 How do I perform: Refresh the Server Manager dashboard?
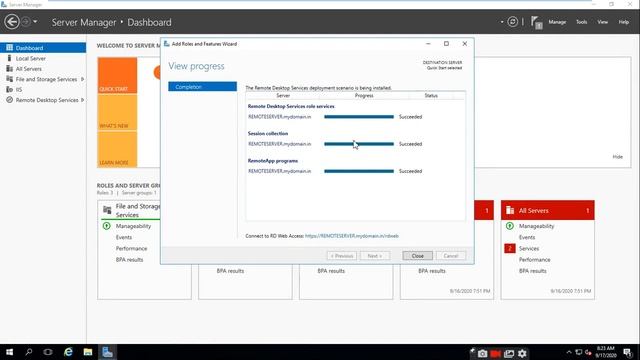513,22
